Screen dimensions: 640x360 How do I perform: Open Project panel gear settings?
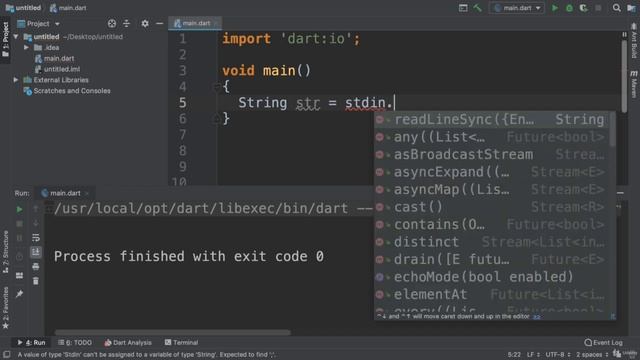pyautogui.click(x=145, y=24)
